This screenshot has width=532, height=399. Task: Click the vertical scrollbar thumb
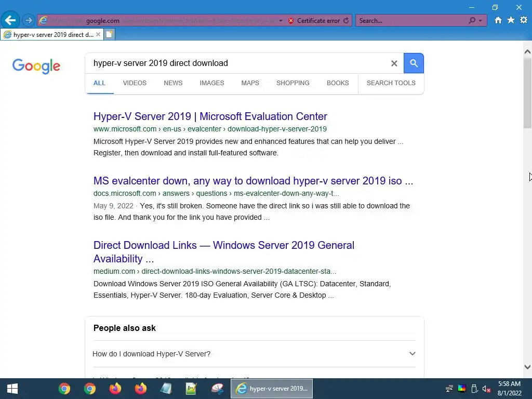(527, 92)
